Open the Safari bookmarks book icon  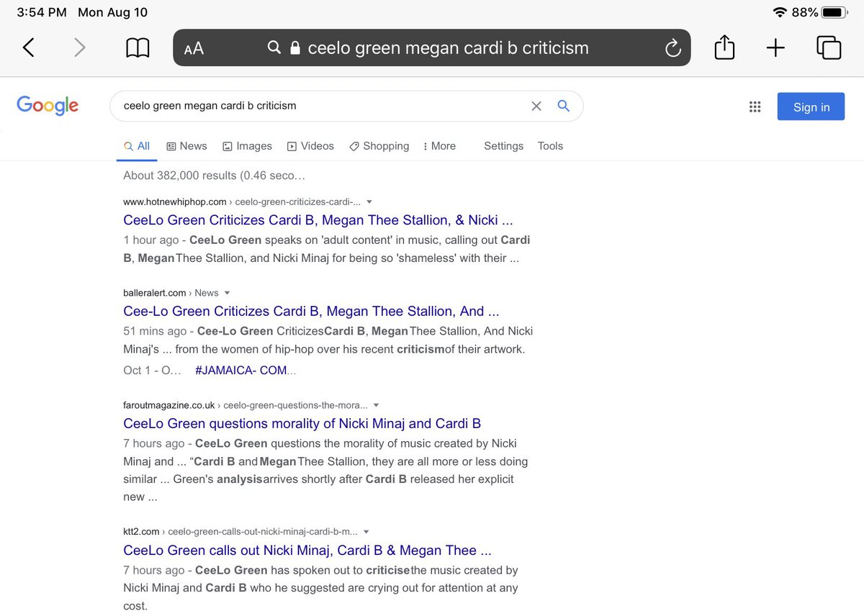(x=138, y=48)
